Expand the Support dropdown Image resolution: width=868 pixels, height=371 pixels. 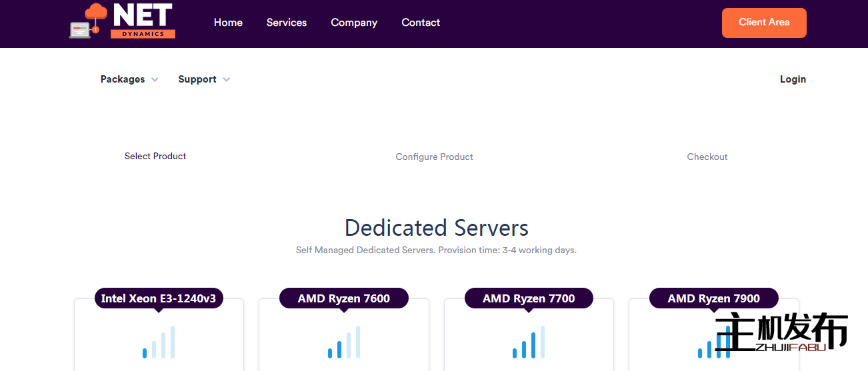click(x=204, y=79)
